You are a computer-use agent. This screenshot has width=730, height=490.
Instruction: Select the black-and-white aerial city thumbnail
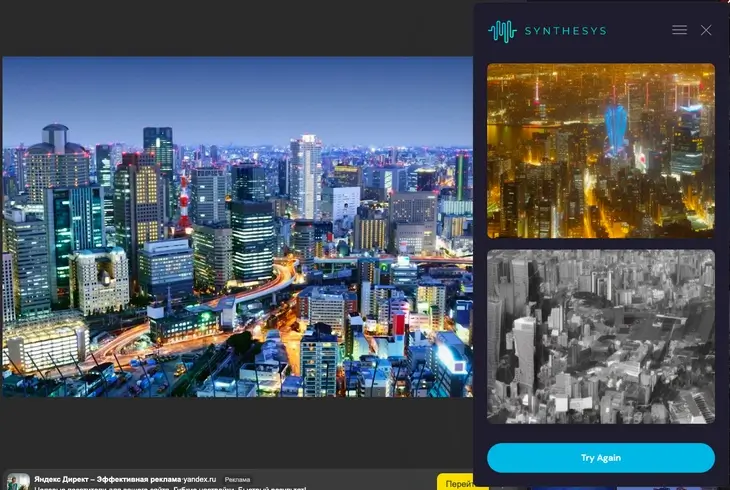coord(601,336)
